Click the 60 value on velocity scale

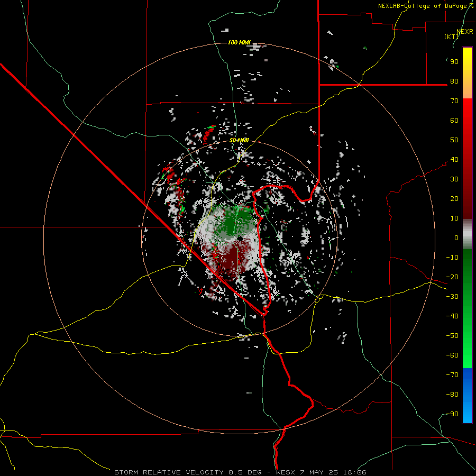coord(454,120)
